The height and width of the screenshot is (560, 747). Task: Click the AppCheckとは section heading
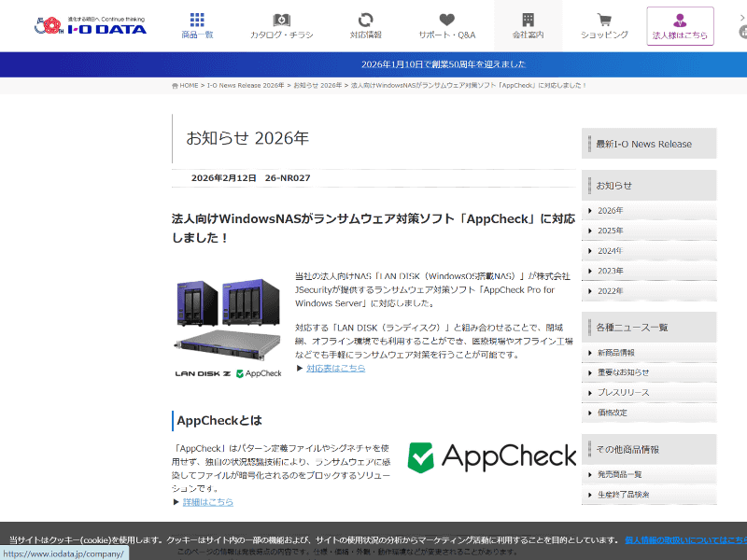click(219, 421)
